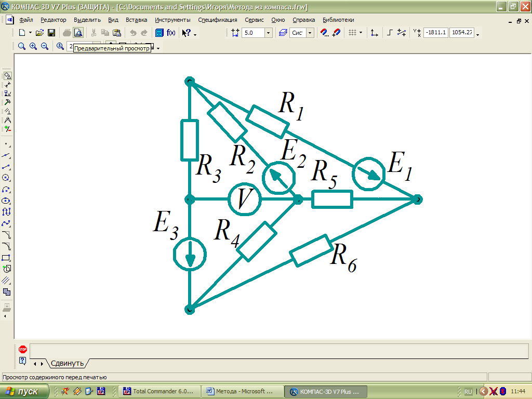
Task: Open the Редактор menu
Action: (x=54, y=20)
